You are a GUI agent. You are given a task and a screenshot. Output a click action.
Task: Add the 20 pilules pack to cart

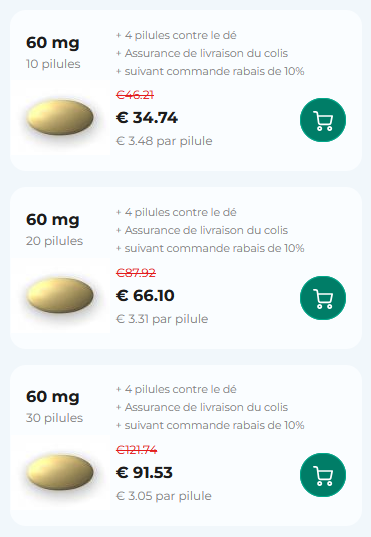click(x=323, y=298)
